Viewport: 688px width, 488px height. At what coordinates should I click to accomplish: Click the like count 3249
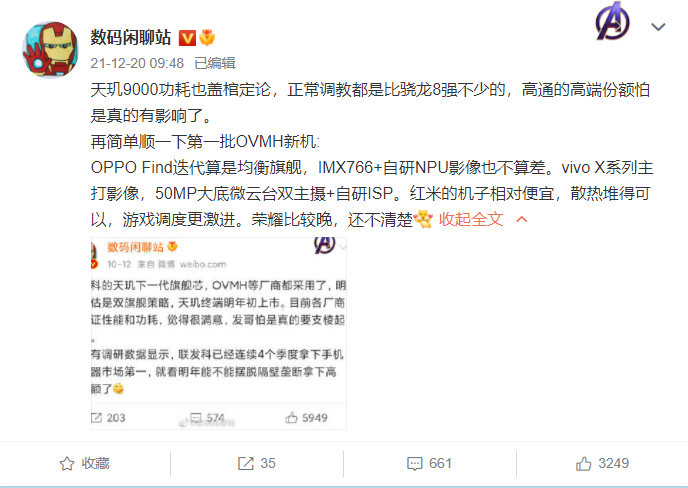pyautogui.click(x=613, y=463)
